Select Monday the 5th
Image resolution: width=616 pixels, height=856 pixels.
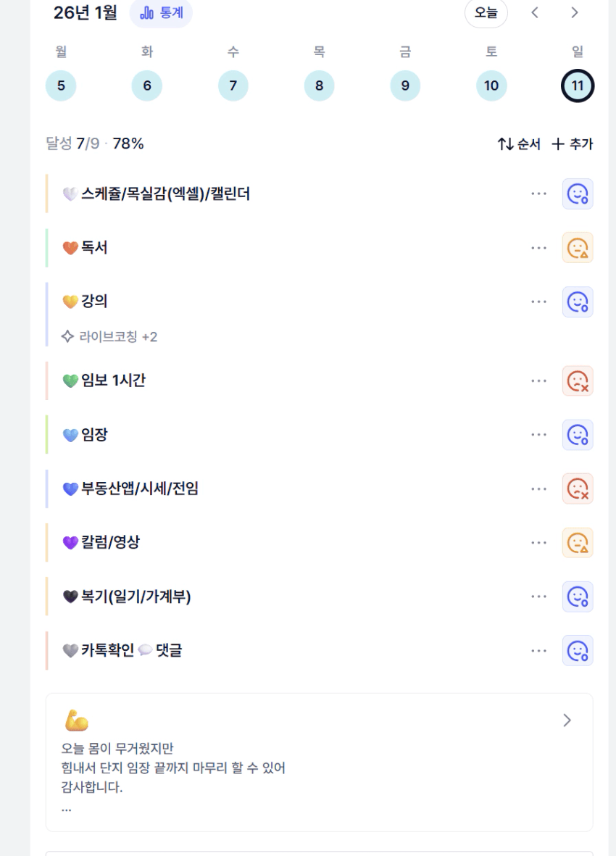[61, 86]
